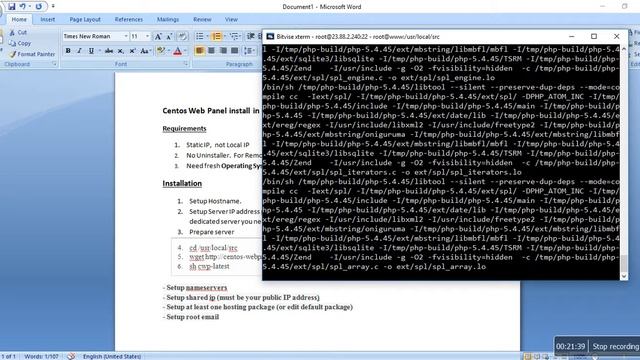Image resolution: width=640 pixels, height=360 pixels.
Task: Open highlight color dropdown arrow
Action: pos(168,51)
